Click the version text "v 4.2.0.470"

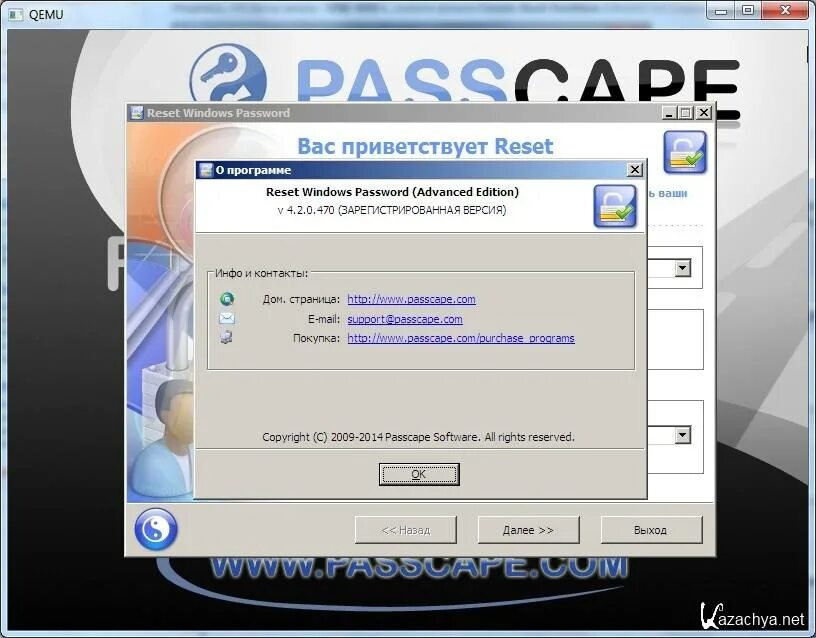point(306,210)
